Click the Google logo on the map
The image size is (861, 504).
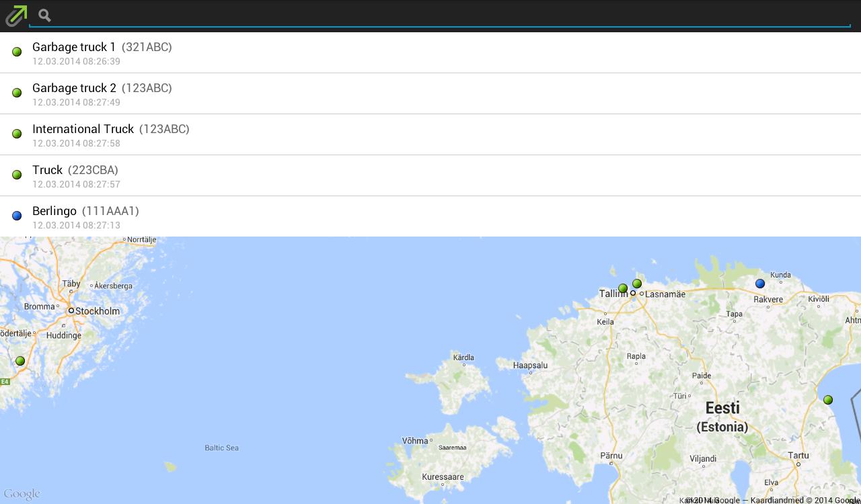coord(22,495)
